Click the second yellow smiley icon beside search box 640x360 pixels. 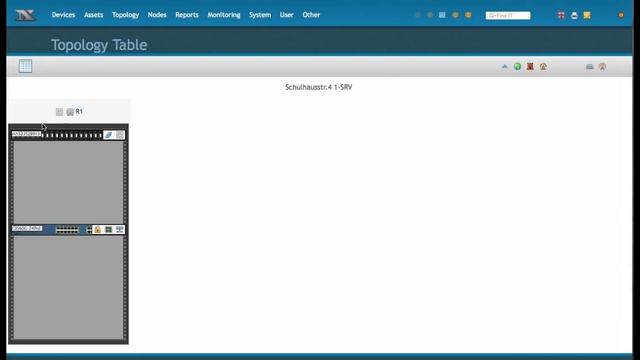tap(468, 15)
